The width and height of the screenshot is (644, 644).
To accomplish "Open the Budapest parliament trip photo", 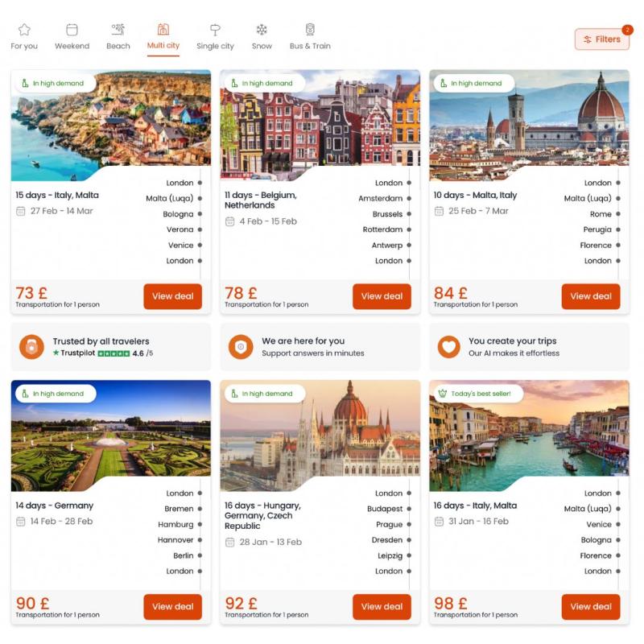I will pyautogui.click(x=320, y=434).
